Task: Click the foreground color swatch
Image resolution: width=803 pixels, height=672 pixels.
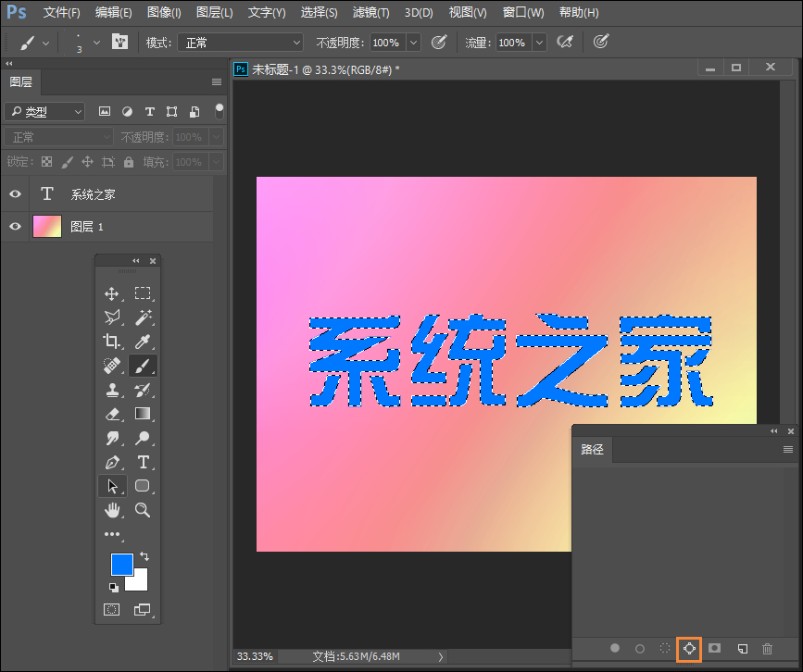Action: click(x=120, y=564)
